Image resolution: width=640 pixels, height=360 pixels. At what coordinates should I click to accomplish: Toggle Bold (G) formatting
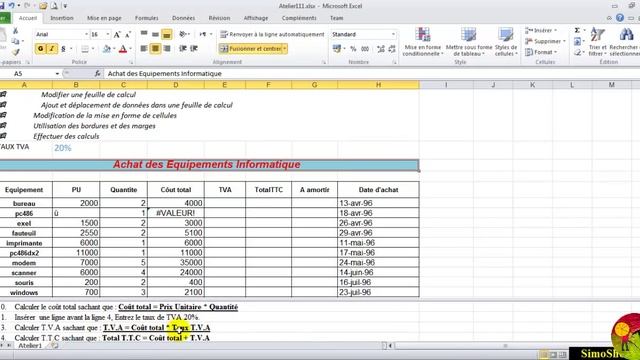(x=40, y=49)
